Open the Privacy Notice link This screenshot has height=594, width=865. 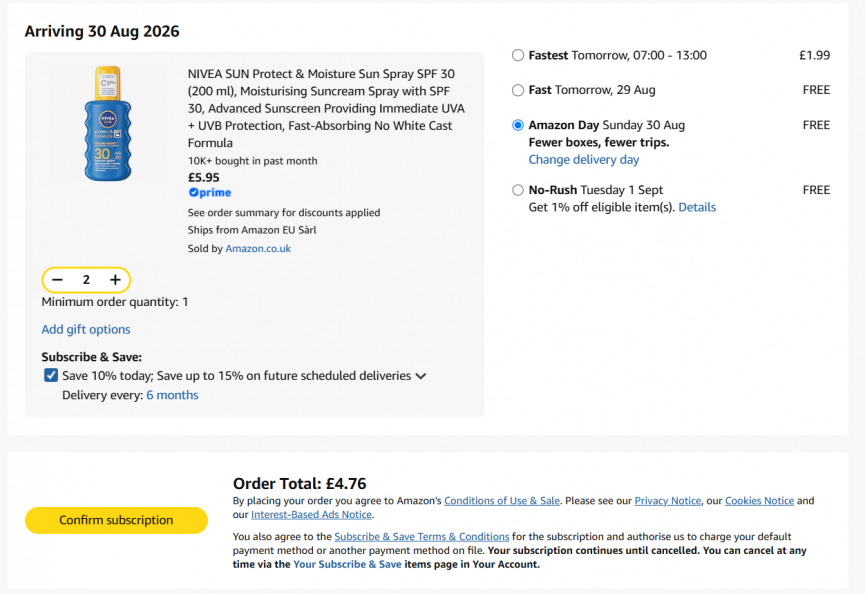coord(668,501)
